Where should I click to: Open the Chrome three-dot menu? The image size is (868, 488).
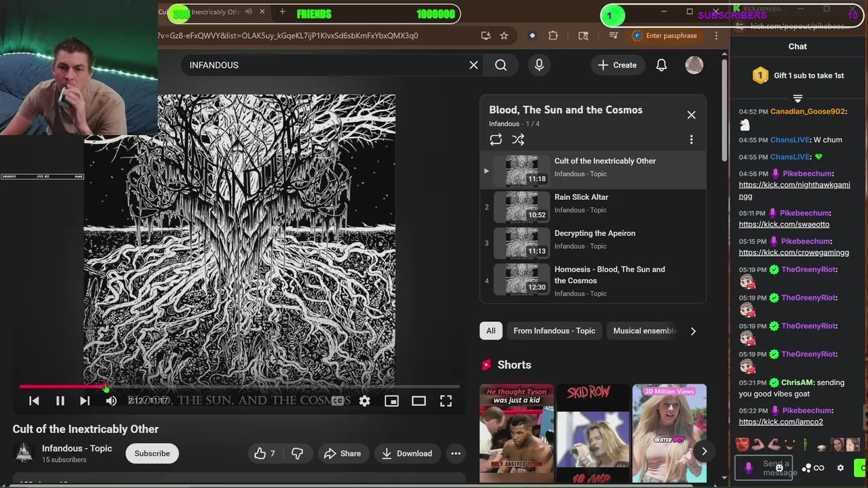(x=716, y=36)
